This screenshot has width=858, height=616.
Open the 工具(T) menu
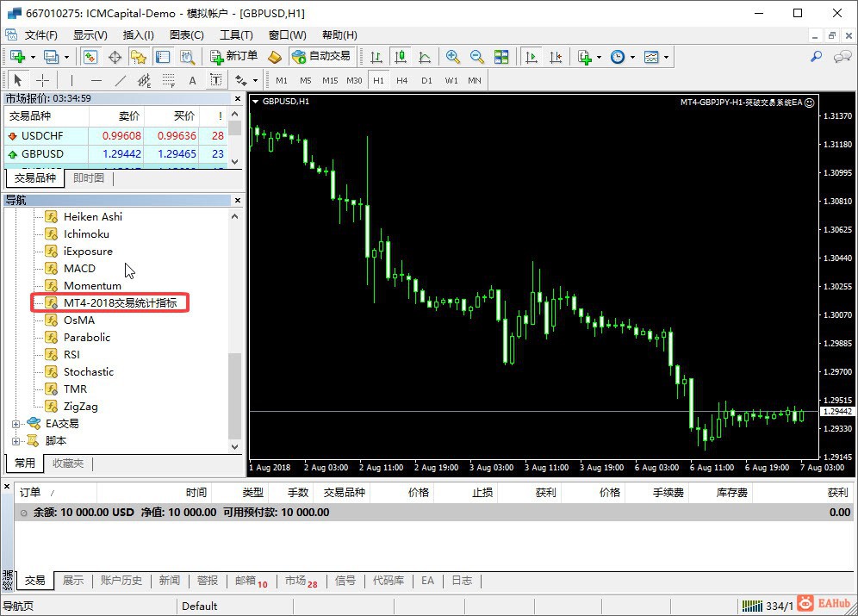[236, 35]
